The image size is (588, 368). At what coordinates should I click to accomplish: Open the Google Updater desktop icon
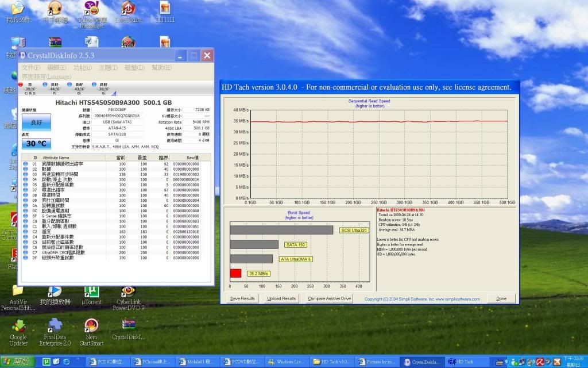coord(18,333)
